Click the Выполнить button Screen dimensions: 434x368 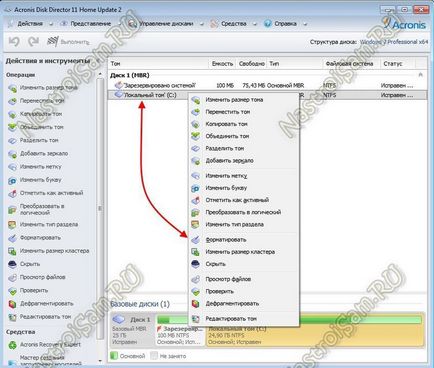tap(68, 42)
